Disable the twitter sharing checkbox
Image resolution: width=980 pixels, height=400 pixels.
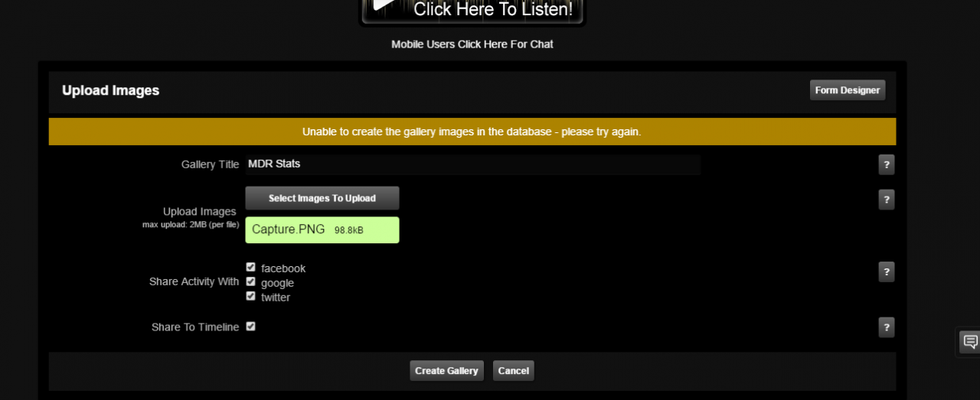[x=250, y=296]
